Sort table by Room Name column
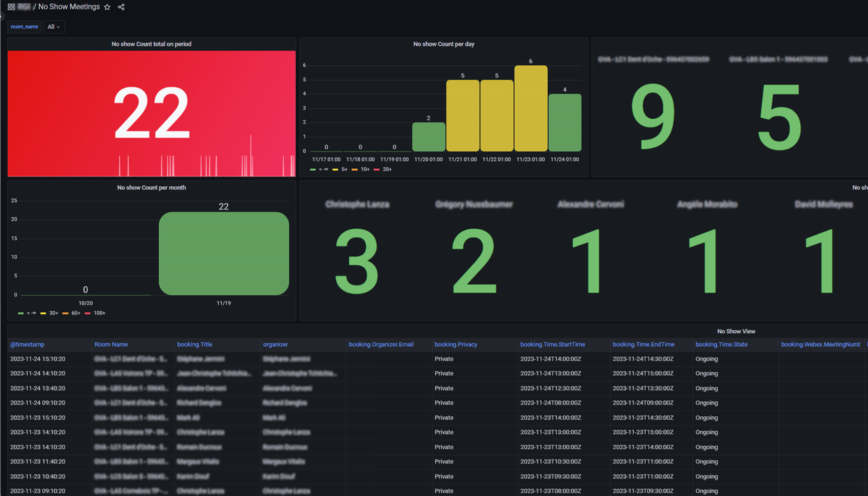868x496 pixels. [111, 345]
